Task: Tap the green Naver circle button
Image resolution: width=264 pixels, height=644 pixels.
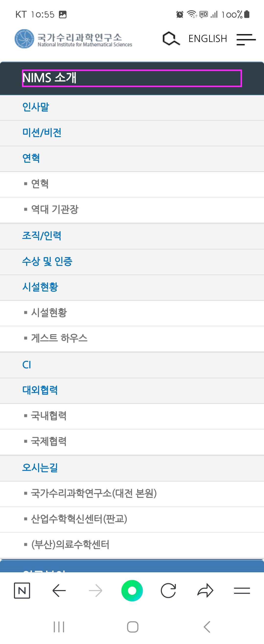Action: tap(132, 591)
